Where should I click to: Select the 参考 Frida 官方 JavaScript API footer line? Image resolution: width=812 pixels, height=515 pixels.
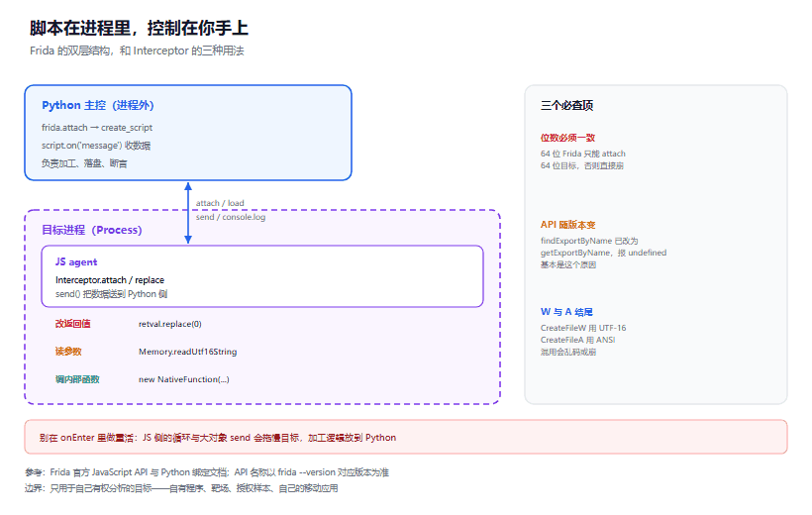coord(207,472)
